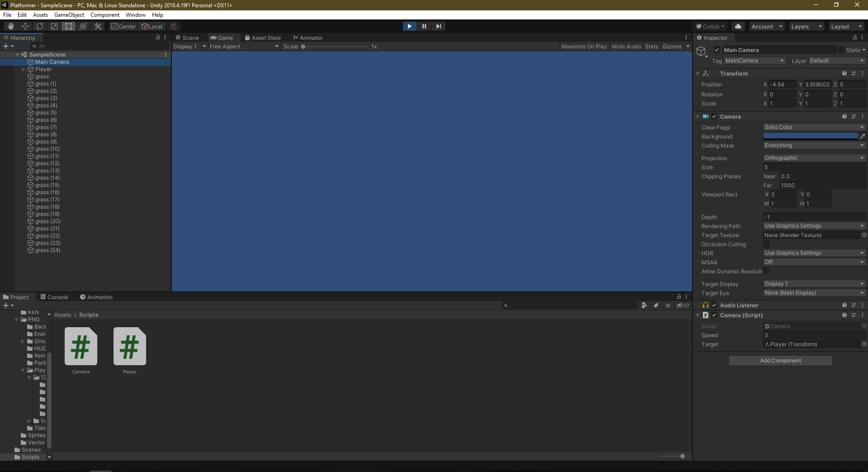
Task: Open custom editor tools icon
Action: 98,26
